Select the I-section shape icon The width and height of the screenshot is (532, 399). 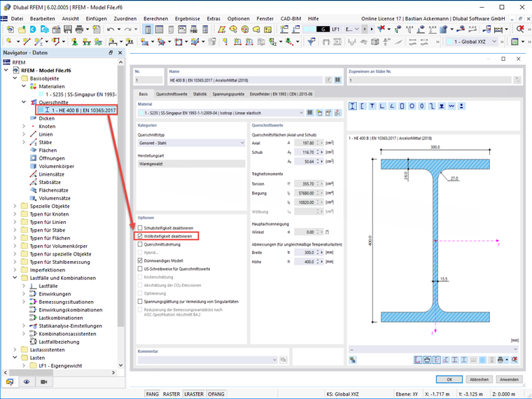[353, 106]
